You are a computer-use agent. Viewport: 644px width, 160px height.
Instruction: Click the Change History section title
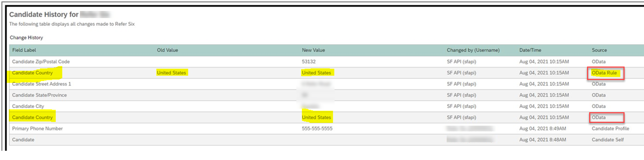26,38
